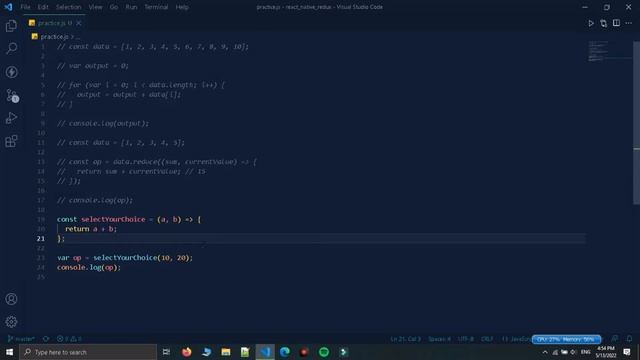Image resolution: width=640 pixels, height=360 pixels.
Task: Open the Manage gear icon
Action: [11, 322]
